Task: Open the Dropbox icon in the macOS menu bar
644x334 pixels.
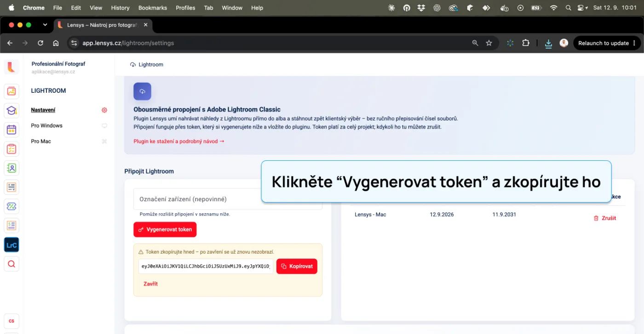Action: click(421, 8)
